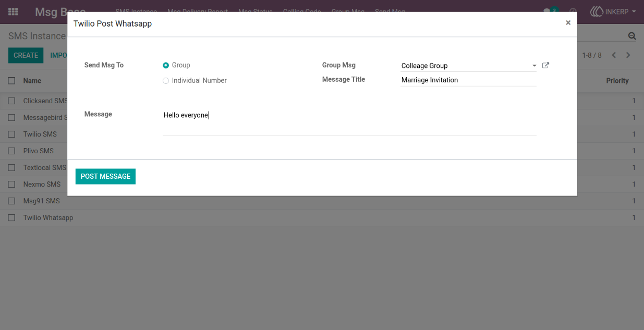Sort list by the Name column header
644x330 pixels.
coord(32,81)
